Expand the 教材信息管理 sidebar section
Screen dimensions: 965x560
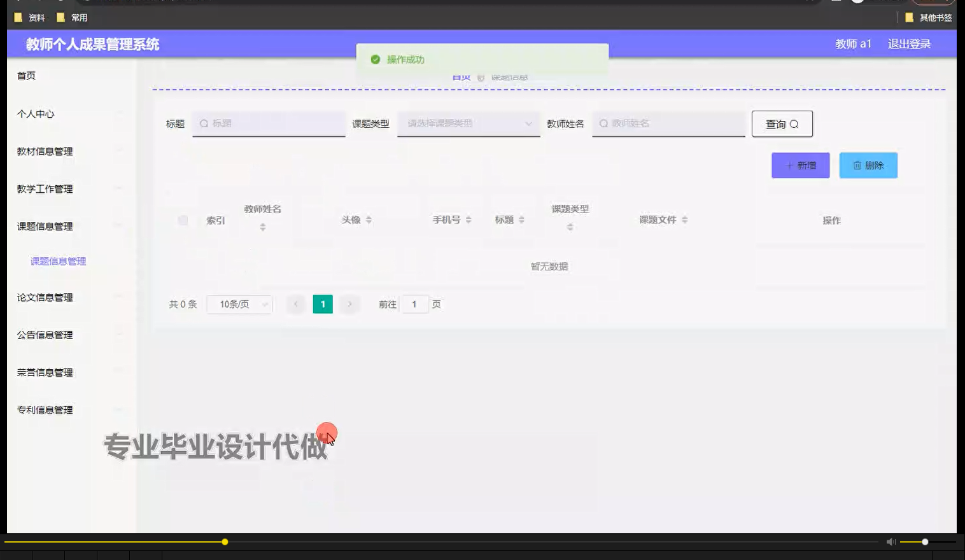tap(45, 151)
